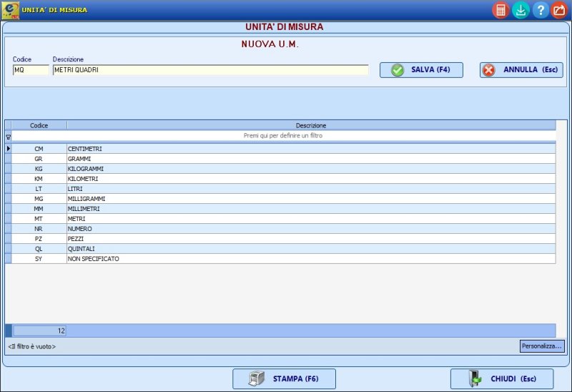Click the QL code cell
This screenshot has width=572, height=392.
[39, 248]
